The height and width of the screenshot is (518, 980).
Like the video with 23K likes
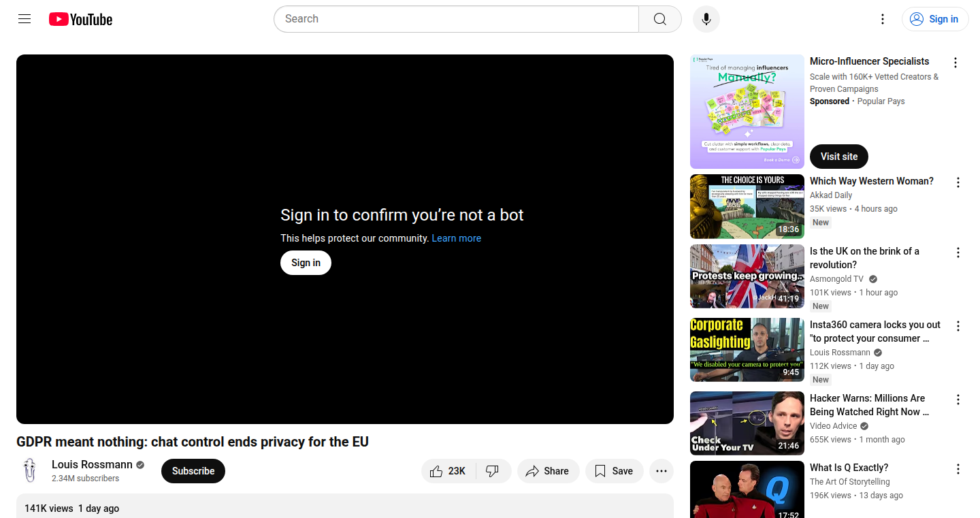tap(448, 471)
